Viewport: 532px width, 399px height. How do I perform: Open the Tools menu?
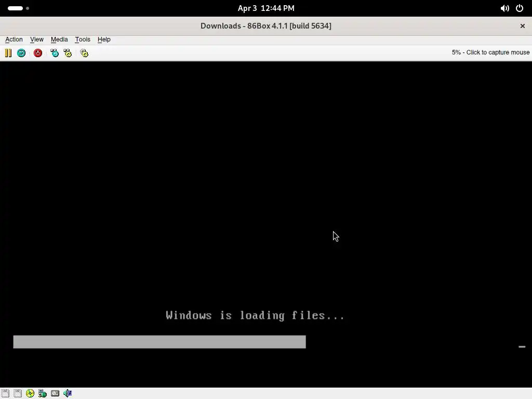(83, 39)
